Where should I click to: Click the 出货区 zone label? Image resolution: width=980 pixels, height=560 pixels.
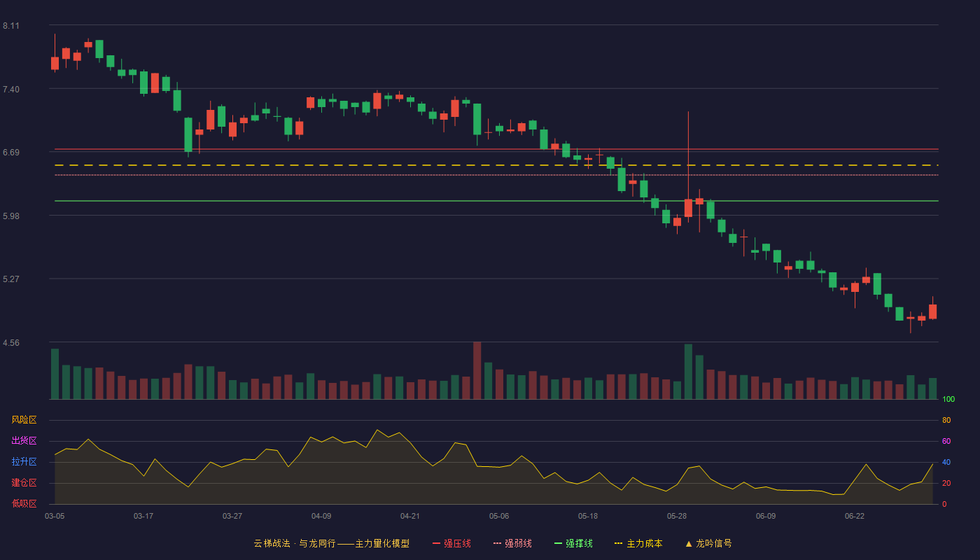coord(24,441)
